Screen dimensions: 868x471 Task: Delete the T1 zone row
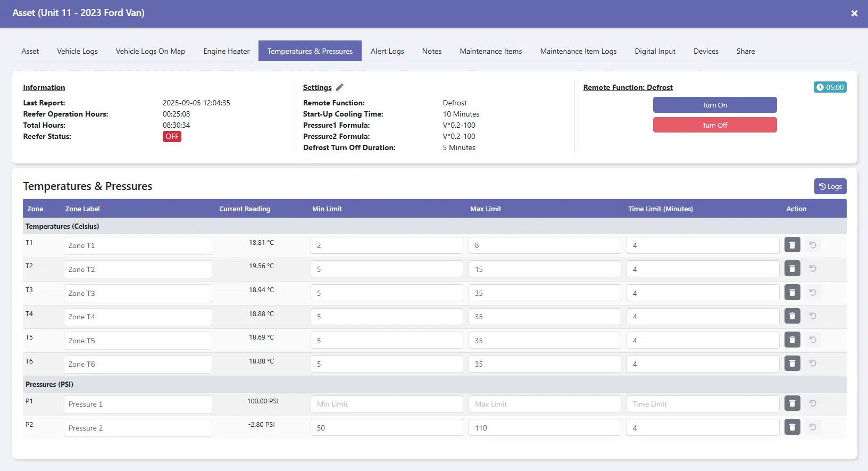792,245
